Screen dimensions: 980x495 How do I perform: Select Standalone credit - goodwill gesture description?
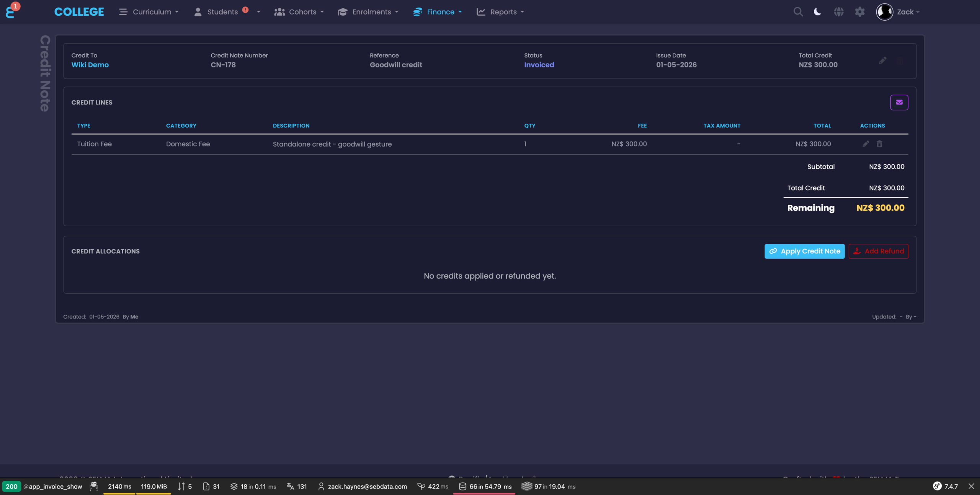[332, 144]
